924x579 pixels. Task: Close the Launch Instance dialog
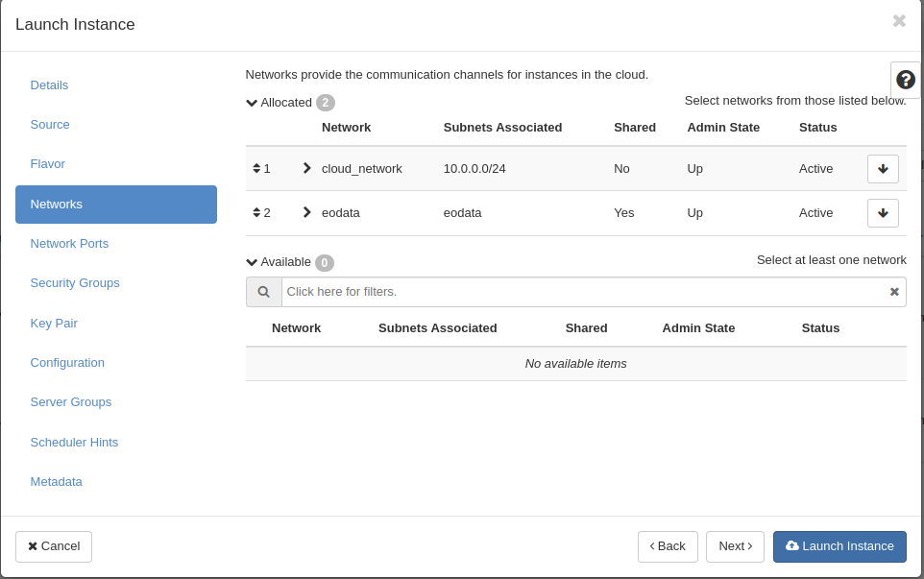click(899, 21)
